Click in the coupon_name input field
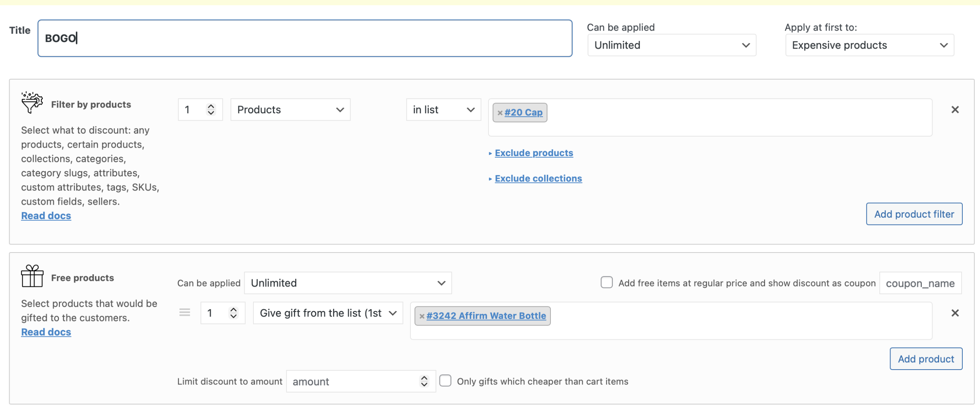The image size is (980, 409). pyautogui.click(x=920, y=283)
